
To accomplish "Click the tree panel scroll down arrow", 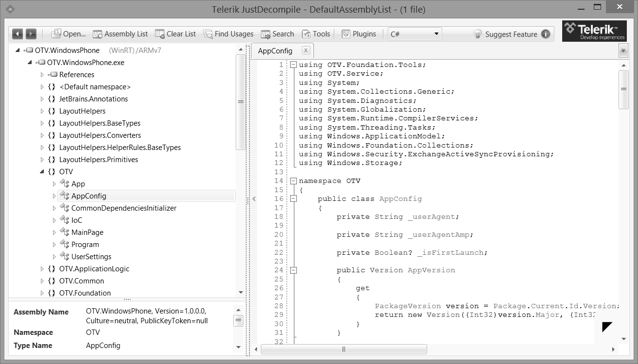I will [x=241, y=293].
